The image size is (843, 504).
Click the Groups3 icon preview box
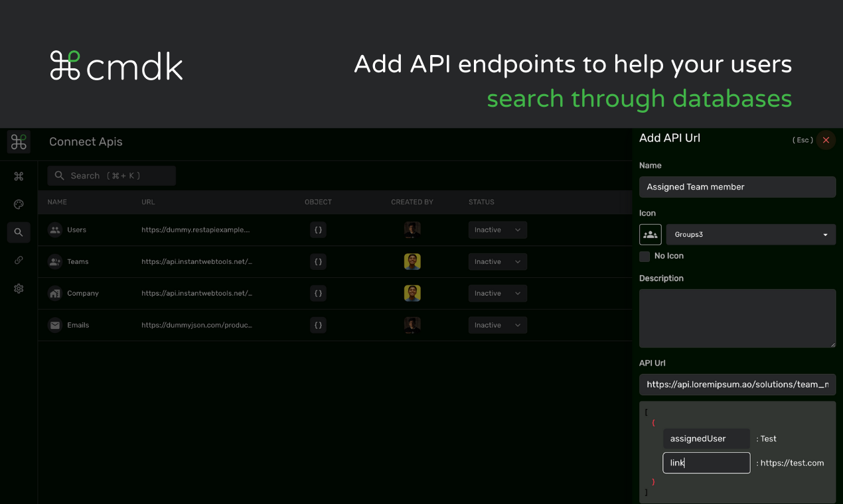pyautogui.click(x=651, y=234)
